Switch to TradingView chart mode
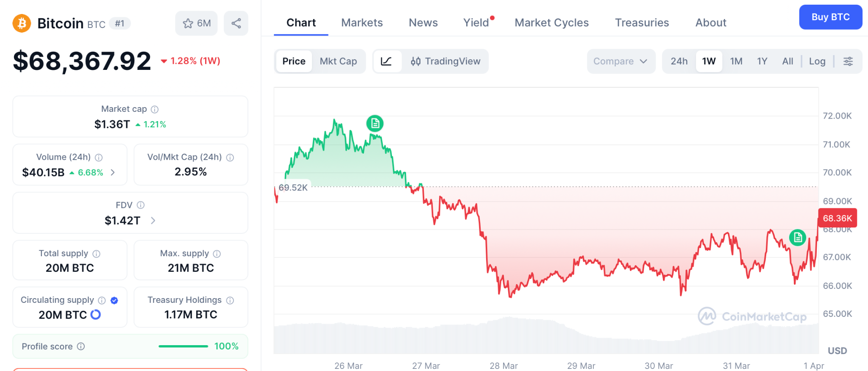868x371 pixels. 445,61
